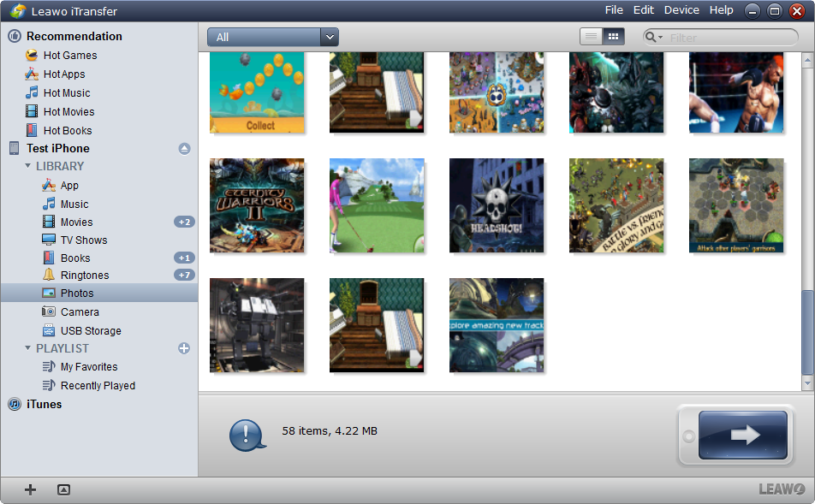
Task: Open the Help menu
Action: [x=722, y=10]
